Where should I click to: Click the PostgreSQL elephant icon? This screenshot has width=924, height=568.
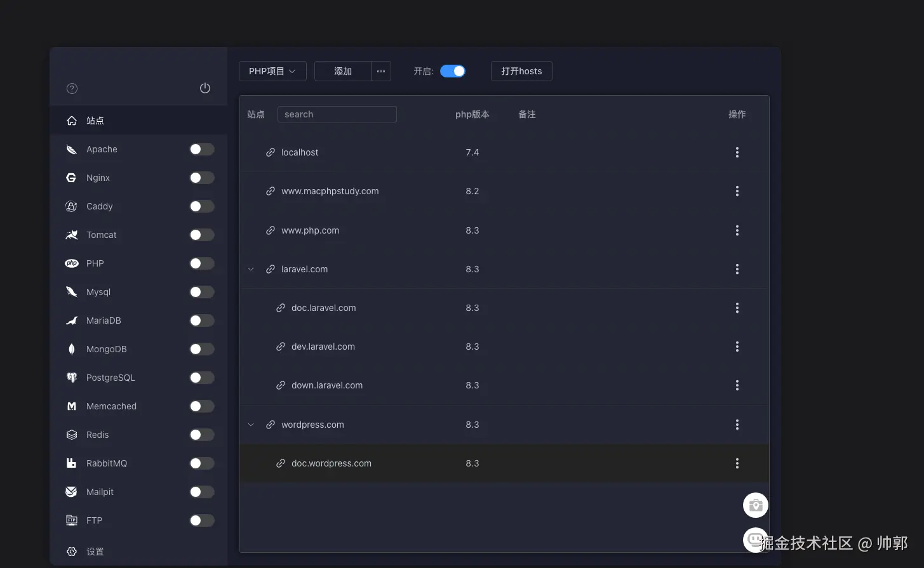72,378
